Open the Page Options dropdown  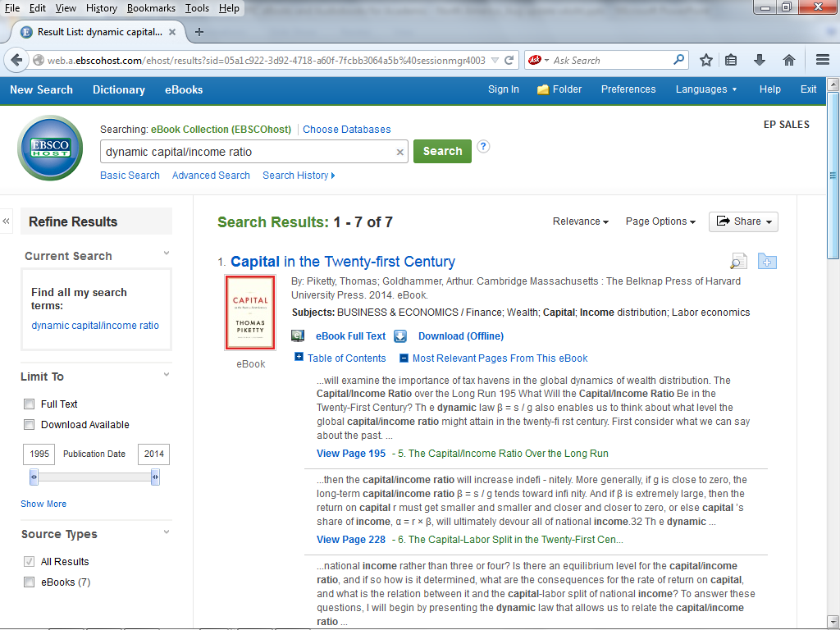660,221
